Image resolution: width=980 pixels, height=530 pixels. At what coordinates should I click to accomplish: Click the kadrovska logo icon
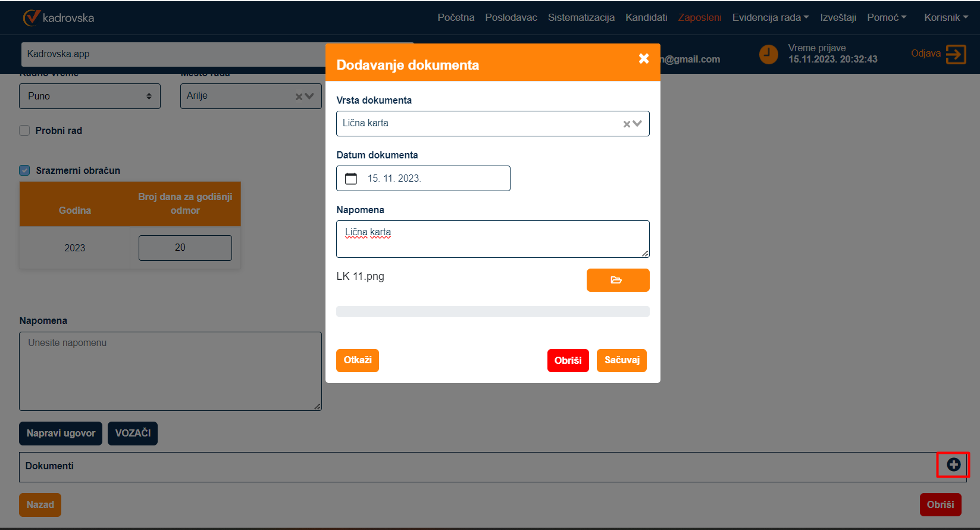pyautogui.click(x=31, y=18)
